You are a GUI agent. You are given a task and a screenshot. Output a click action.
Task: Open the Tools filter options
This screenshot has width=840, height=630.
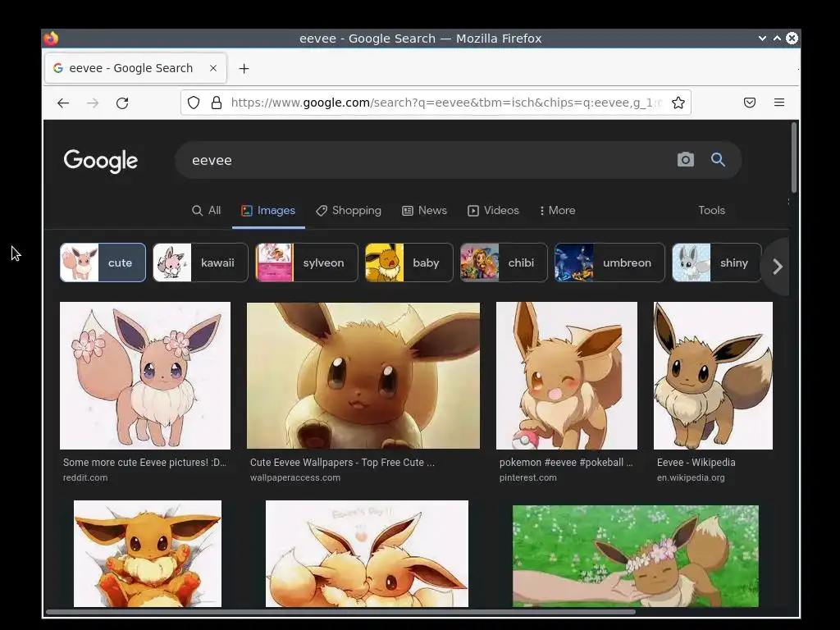[711, 211]
